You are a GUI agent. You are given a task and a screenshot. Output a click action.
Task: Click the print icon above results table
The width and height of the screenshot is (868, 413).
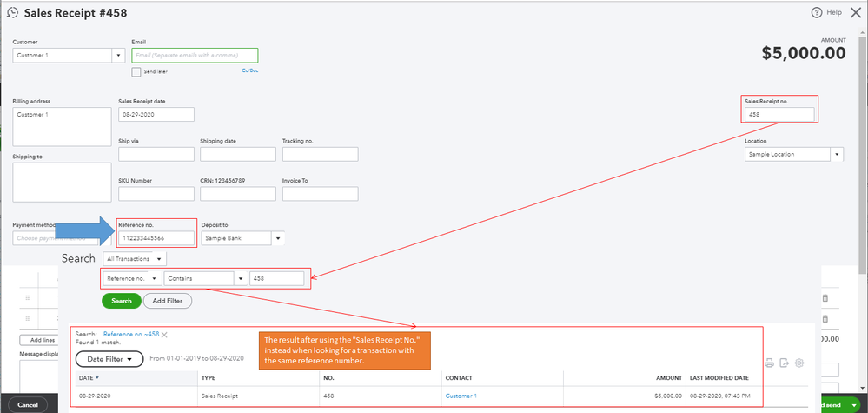770,363
